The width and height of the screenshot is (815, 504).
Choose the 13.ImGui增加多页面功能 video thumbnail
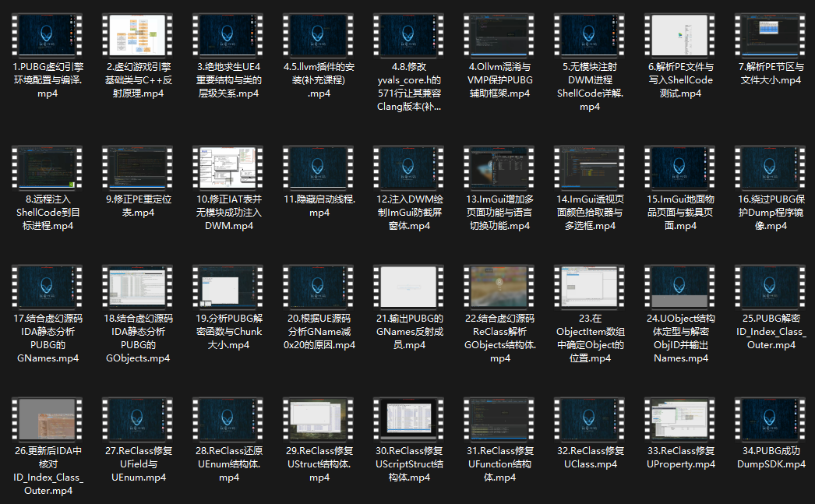pyautogui.click(x=499, y=169)
